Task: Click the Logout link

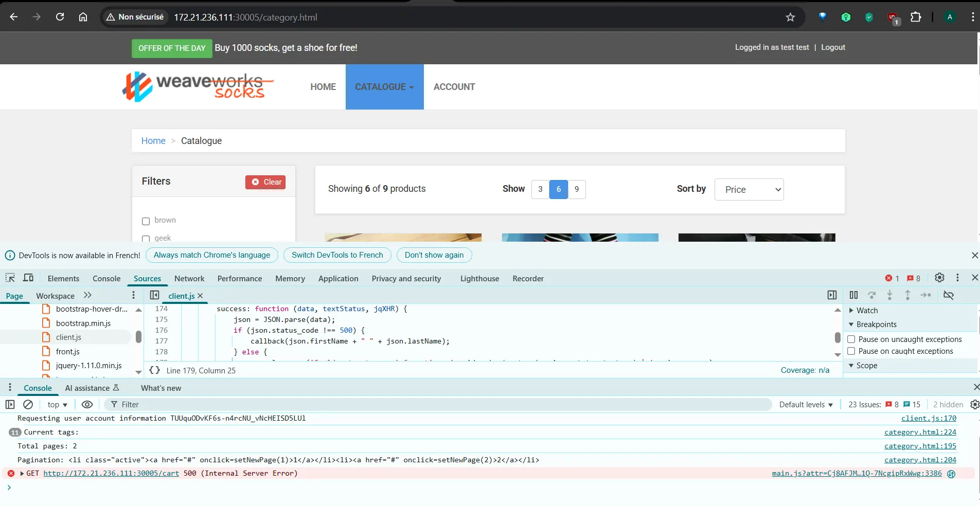Action: tap(833, 47)
